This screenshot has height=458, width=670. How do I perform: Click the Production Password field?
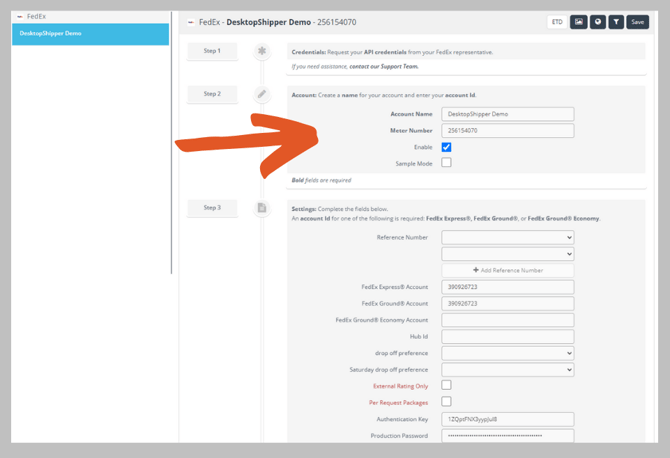coord(508,436)
